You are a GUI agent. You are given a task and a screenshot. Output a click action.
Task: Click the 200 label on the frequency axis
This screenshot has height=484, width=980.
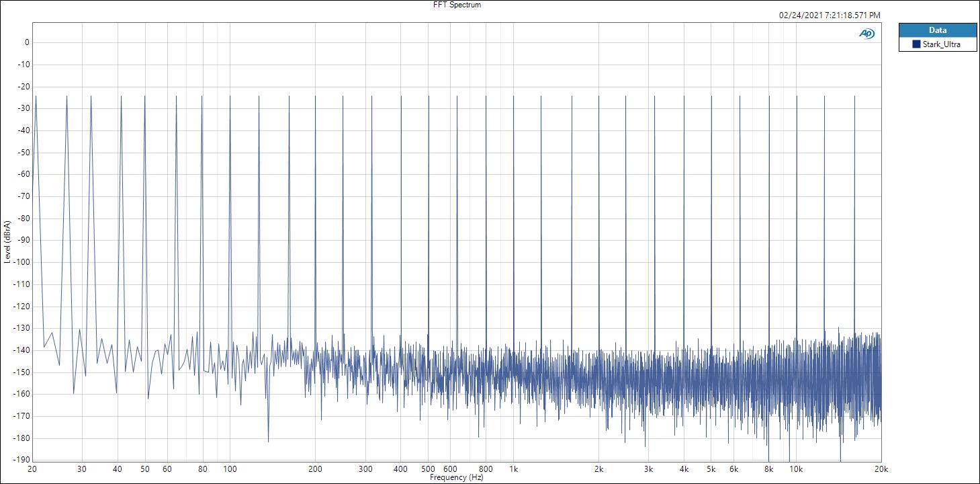pos(315,469)
